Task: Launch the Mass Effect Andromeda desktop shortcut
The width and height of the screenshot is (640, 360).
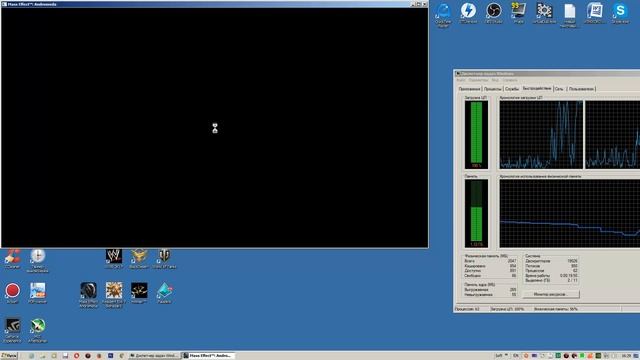Action: pyautogui.click(x=88, y=295)
